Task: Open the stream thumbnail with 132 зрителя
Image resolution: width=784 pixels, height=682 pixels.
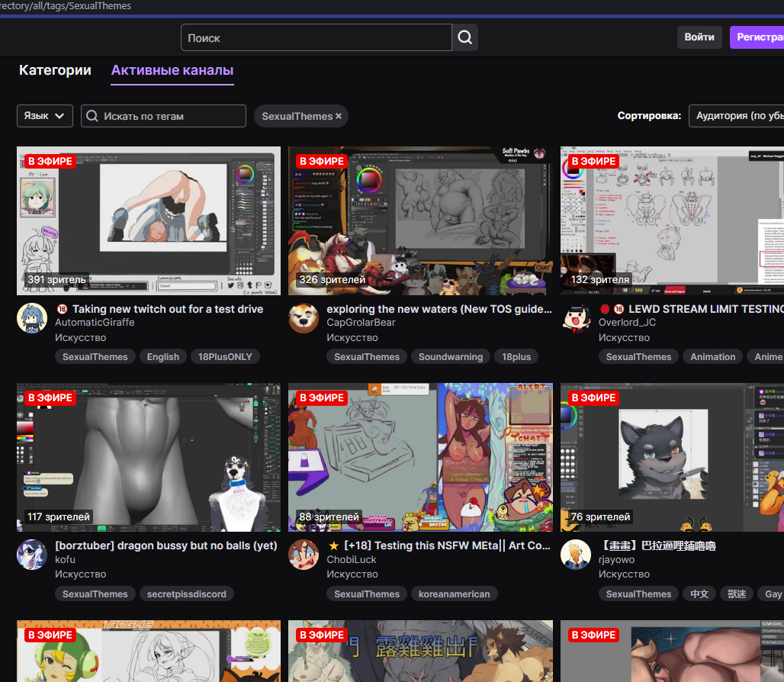Action: (x=672, y=221)
